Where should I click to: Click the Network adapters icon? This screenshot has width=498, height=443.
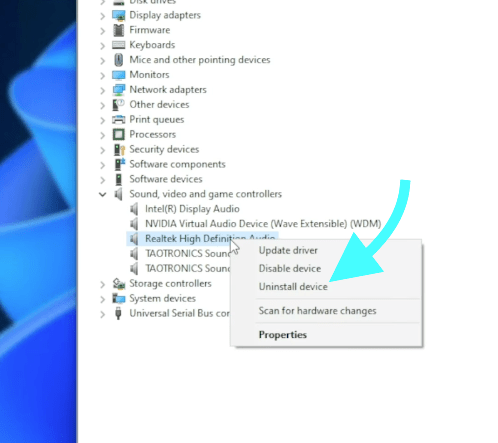pos(119,90)
